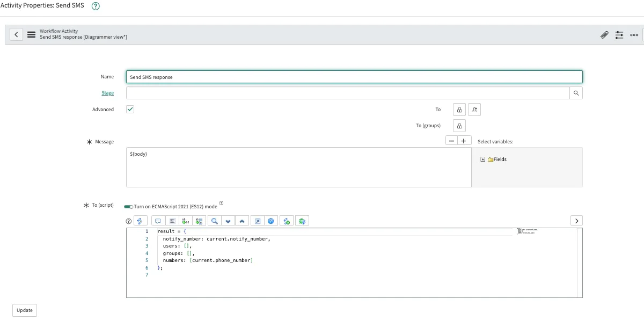Enlarge the Message box with the plus button
This screenshot has height=320, width=644.
point(463,141)
